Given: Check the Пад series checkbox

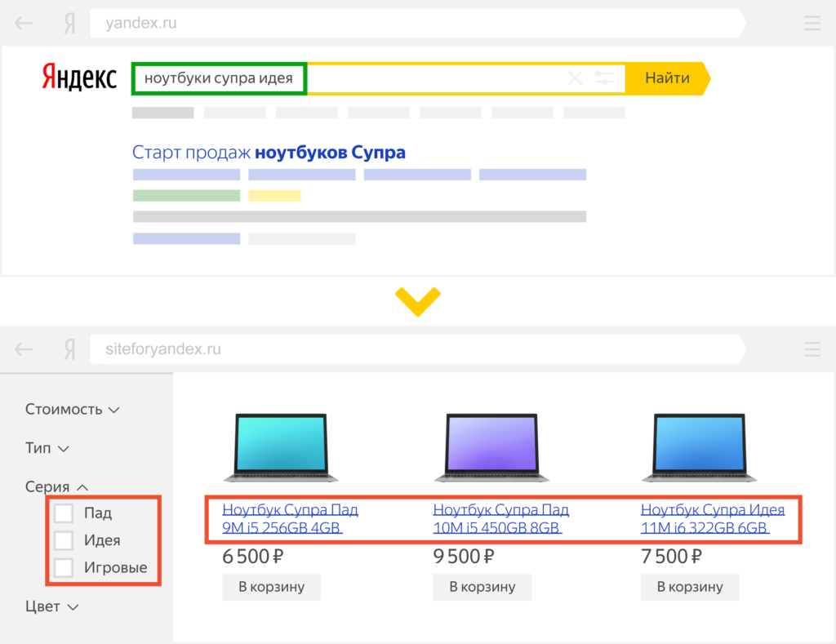Looking at the screenshot, I should coord(64,513).
